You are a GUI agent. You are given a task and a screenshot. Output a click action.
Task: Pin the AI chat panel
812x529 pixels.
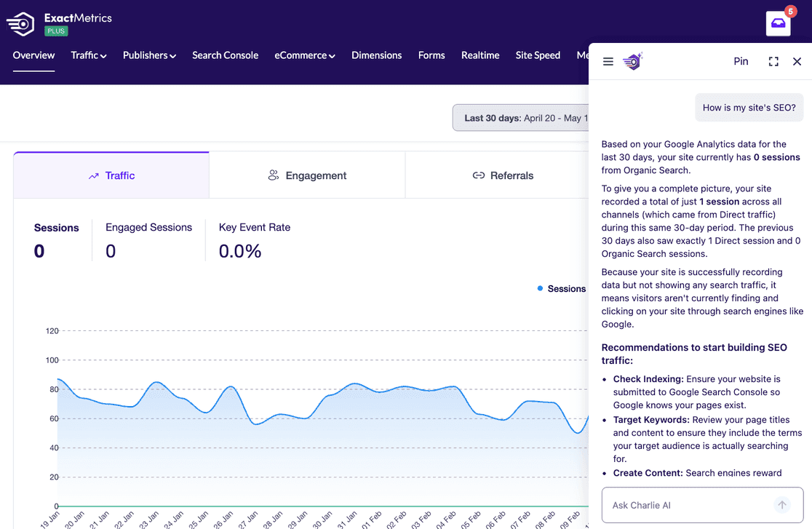(x=741, y=61)
